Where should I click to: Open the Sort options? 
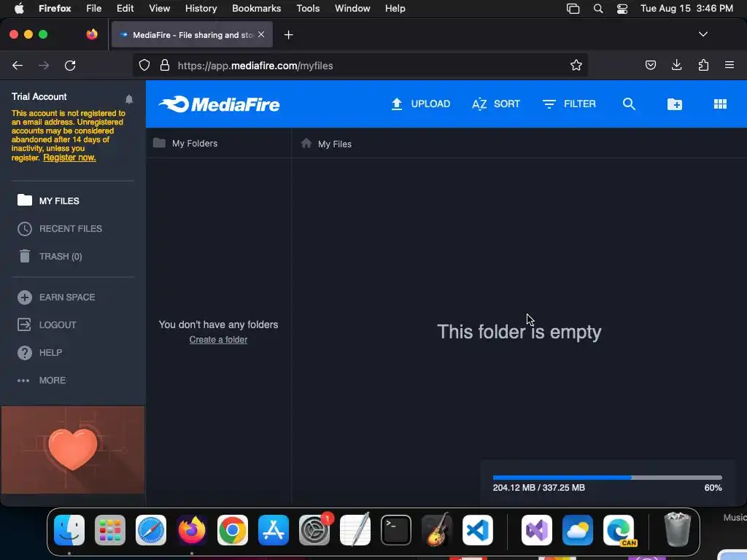pyautogui.click(x=496, y=104)
